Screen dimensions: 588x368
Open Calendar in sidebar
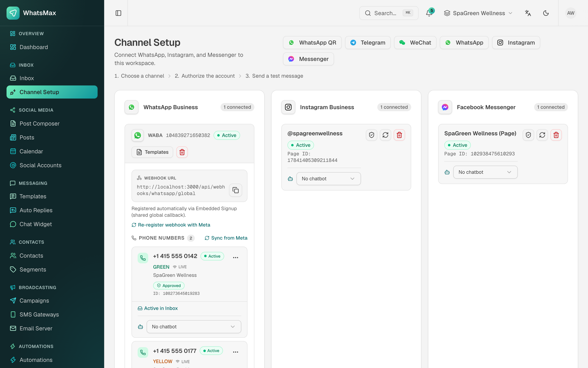pos(52,151)
